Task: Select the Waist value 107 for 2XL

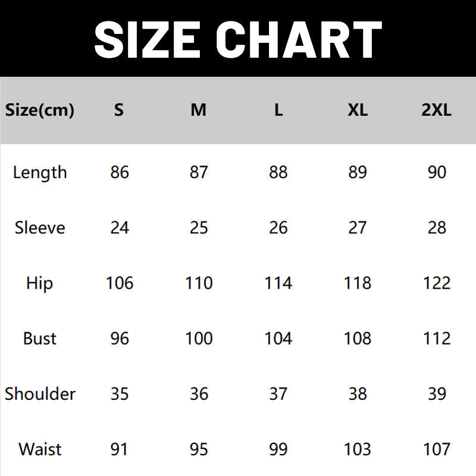Action: tap(437, 449)
